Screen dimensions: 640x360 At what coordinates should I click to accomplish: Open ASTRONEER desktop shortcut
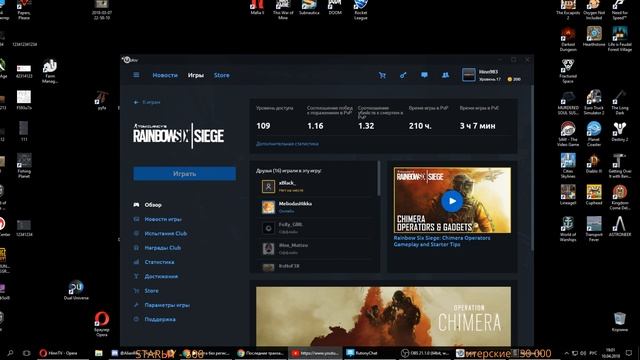pos(620,227)
